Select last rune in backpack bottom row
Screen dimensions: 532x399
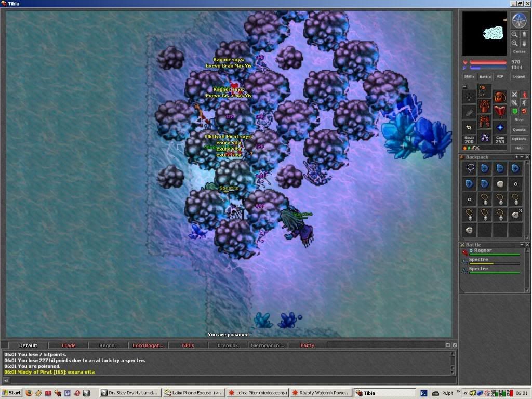point(470,230)
